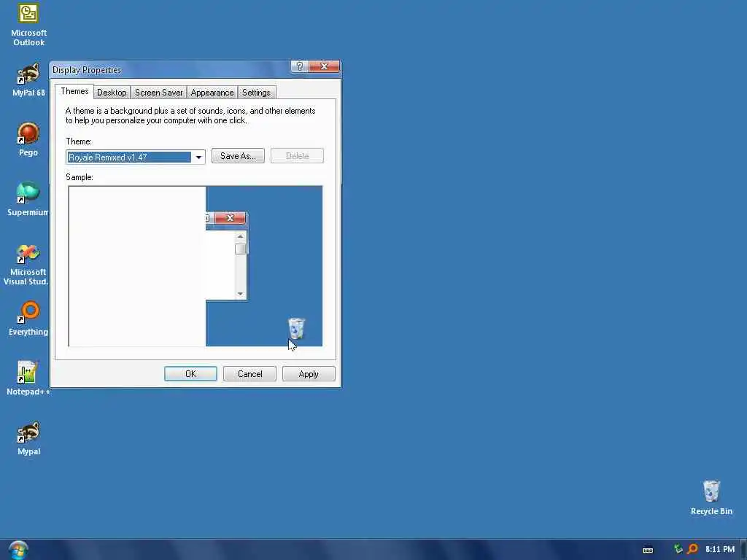Click the orange Everything search tray icon
This screenshot has height=560, width=747.
pos(693,549)
